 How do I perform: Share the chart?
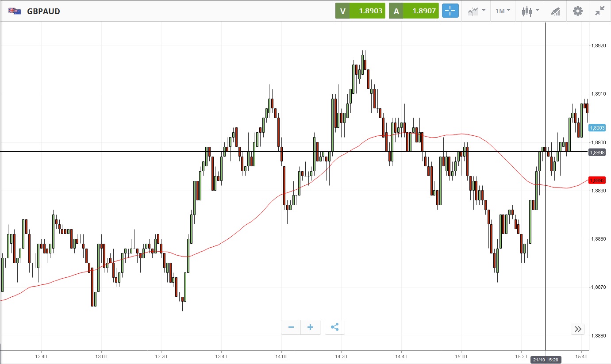coord(335,327)
